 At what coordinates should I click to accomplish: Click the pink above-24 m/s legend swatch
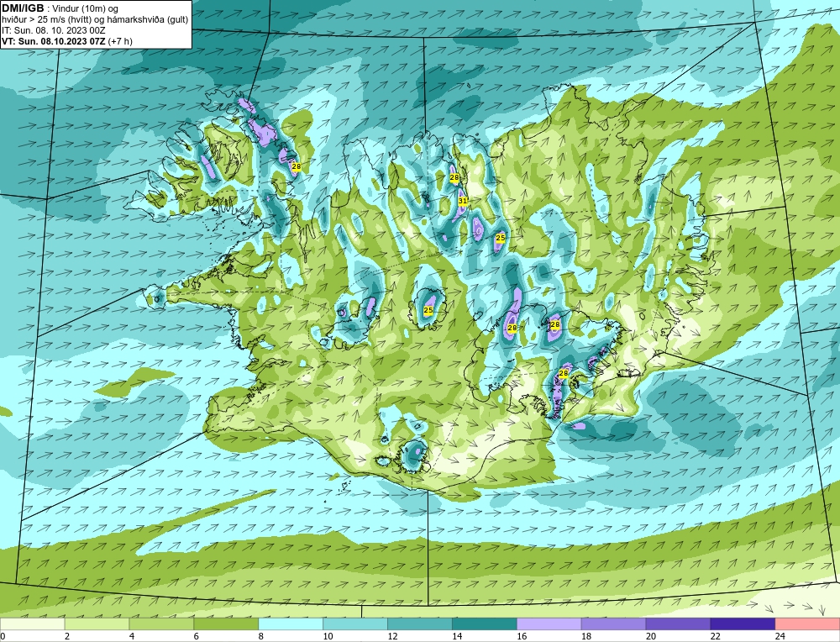[x=807, y=624]
